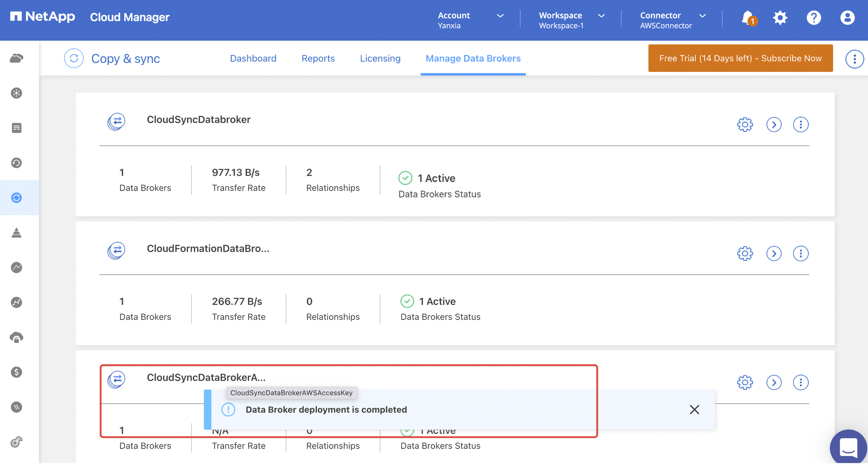
Task: Click the help question mark icon
Action: click(813, 18)
